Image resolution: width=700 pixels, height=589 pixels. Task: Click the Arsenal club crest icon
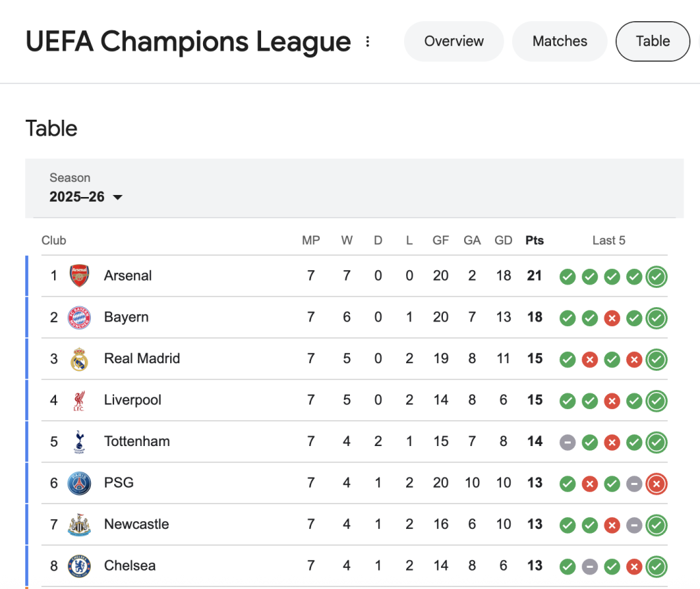(x=79, y=275)
